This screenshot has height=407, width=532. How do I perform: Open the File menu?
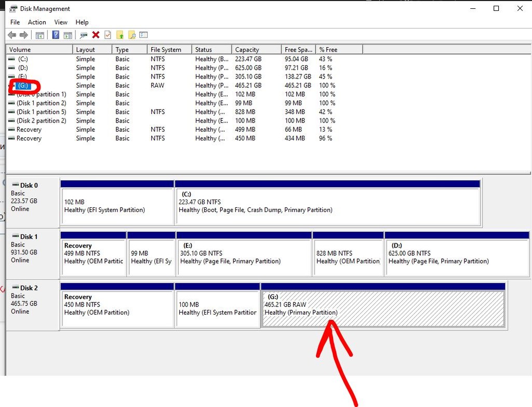15,22
